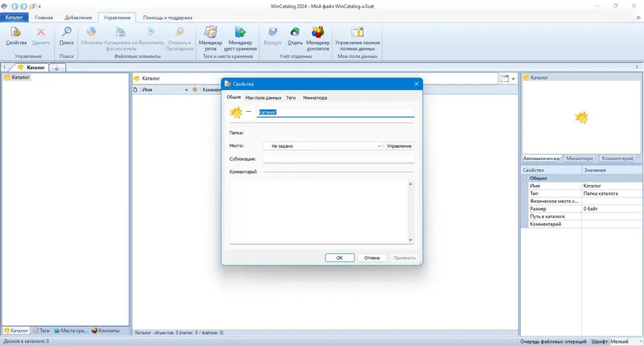Open the new tab button beside Каталог tab
The width and height of the screenshot is (644, 346).
tap(57, 68)
